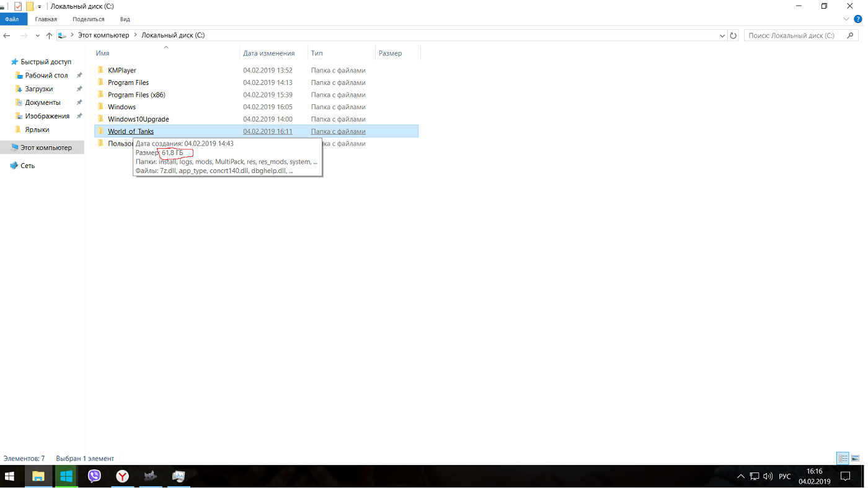The image size is (868, 488).
Task: Select the World_of_Tanks folder name
Action: click(x=131, y=131)
